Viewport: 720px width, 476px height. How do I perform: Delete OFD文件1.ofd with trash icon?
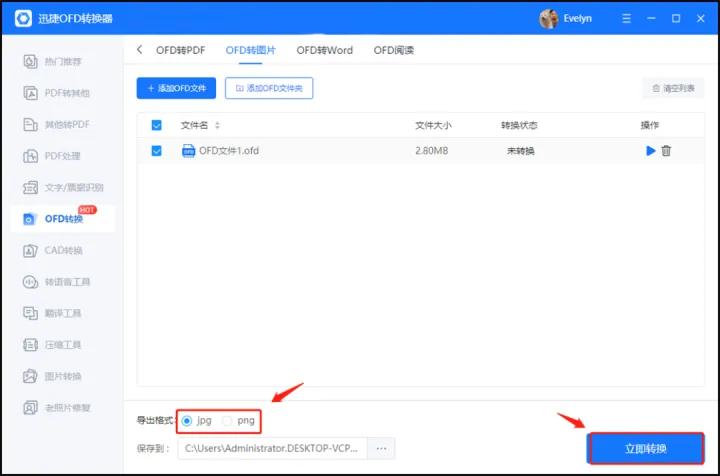(666, 151)
